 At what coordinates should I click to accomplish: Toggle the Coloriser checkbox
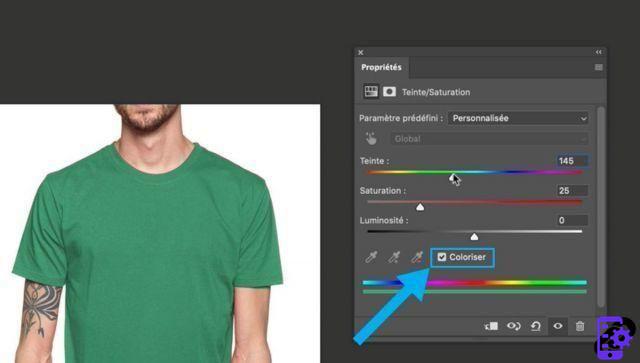[x=442, y=257]
